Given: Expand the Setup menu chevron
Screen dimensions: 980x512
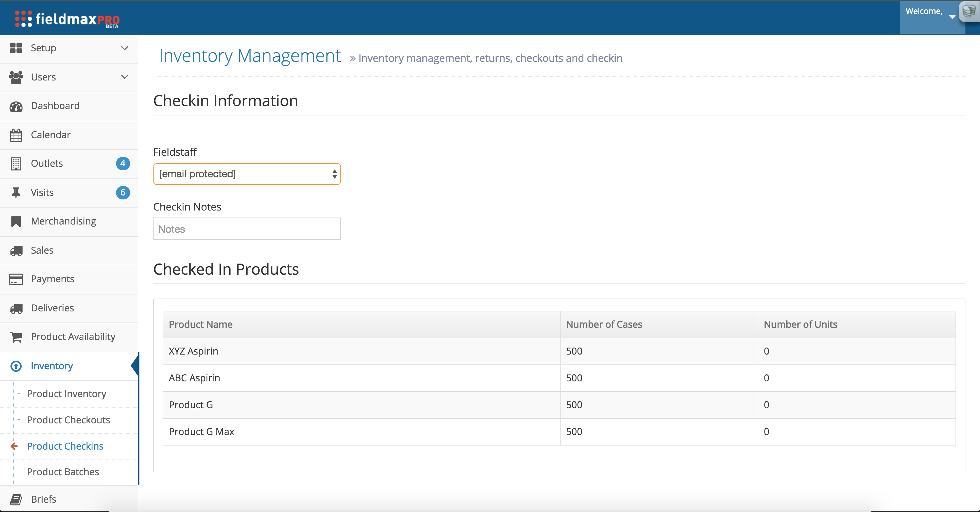Looking at the screenshot, I should tap(125, 48).
